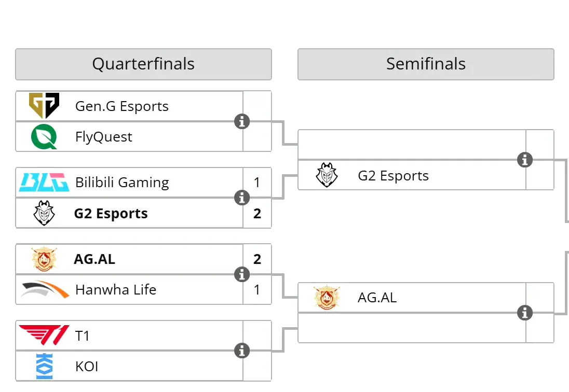Click the Gen.G Esports team logo

click(44, 105)
